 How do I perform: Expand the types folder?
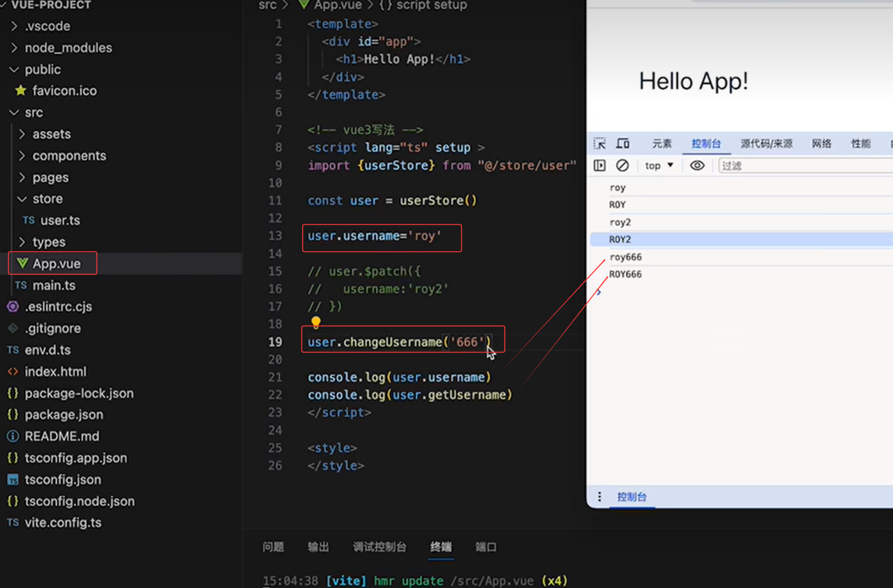click(x=22, y=242)
